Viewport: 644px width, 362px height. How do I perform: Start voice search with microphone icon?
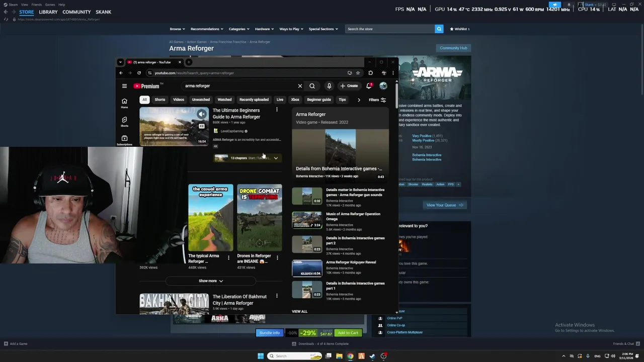(329, 86)
